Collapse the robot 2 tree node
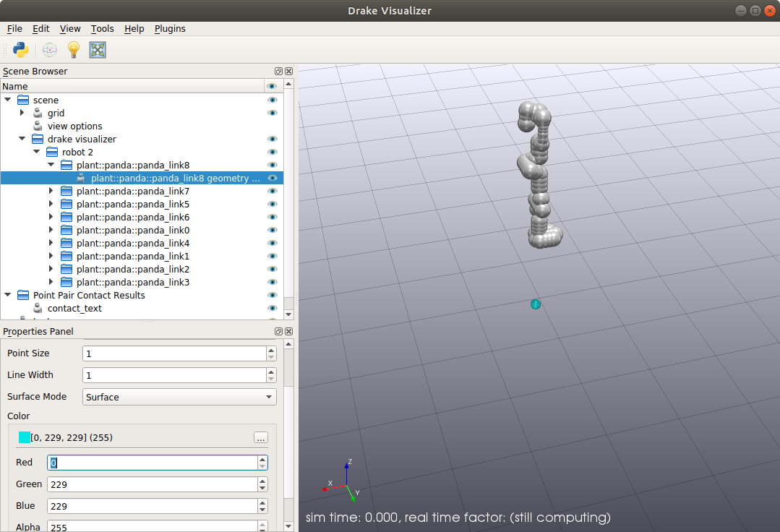 pyautogui.click(x=36, y=152)
